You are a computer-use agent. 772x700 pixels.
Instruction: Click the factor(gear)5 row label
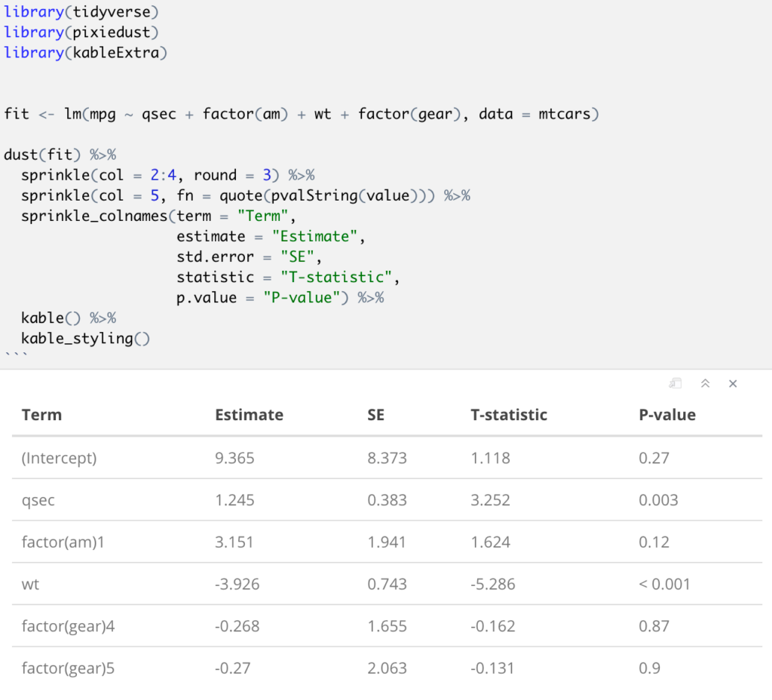pos(68,668)
